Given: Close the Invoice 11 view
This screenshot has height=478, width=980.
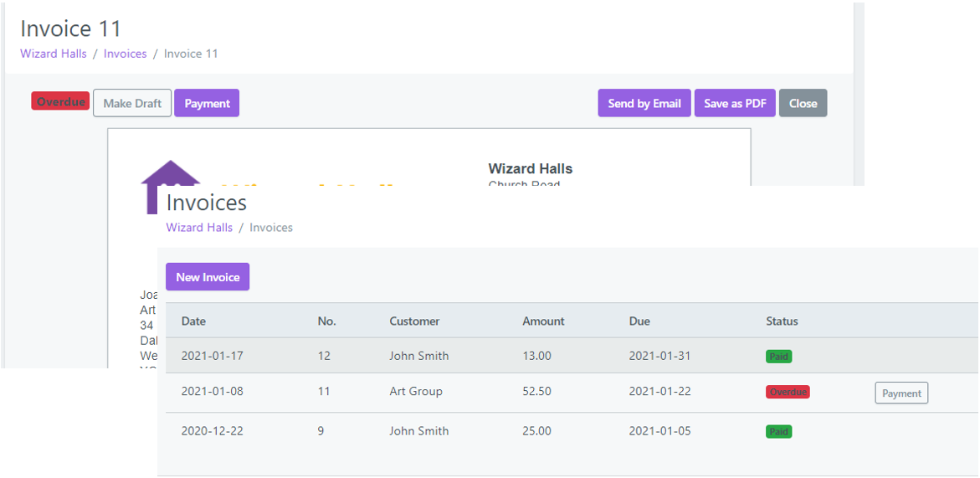Looking at the screenshot, I should point(803,104).
